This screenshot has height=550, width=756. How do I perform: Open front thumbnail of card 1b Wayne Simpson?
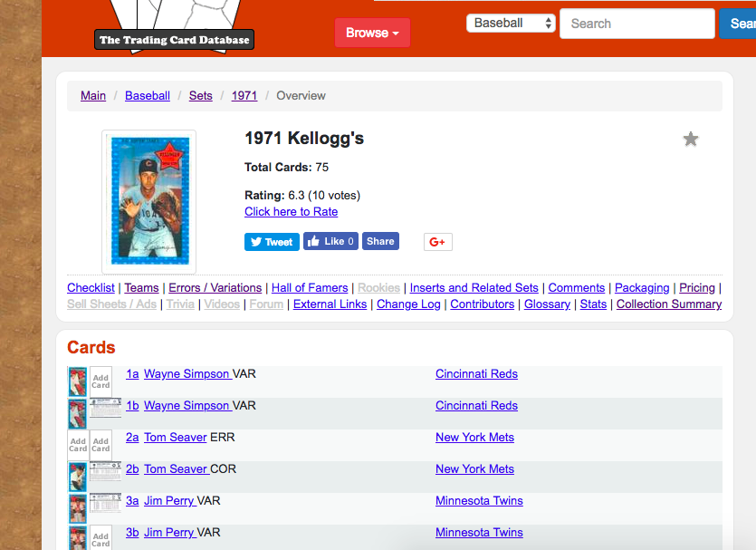(x=77, y=413)
